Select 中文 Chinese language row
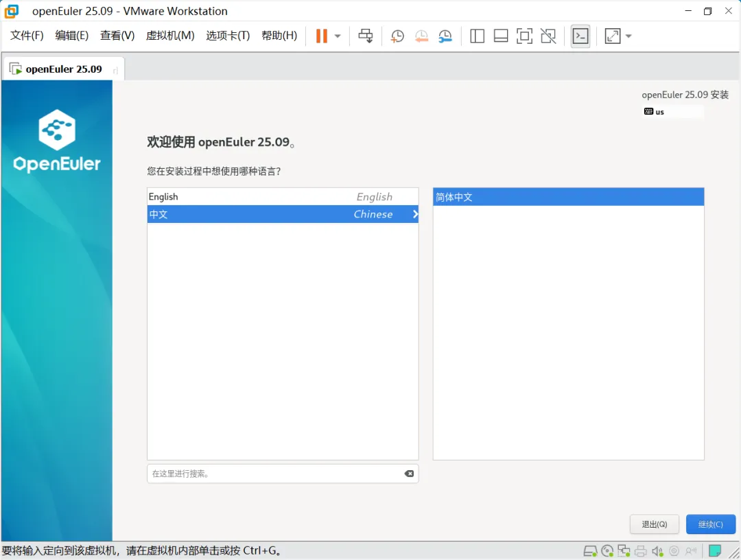Viewport: 741px width, 560px height. click(x=283, y=214)
